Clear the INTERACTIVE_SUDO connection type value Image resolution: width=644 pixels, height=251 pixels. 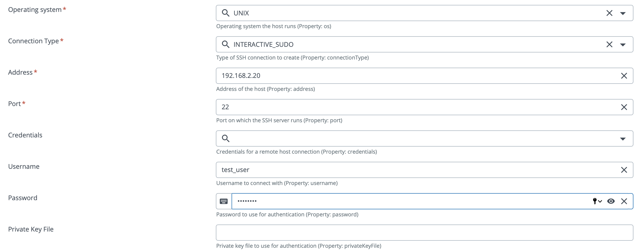[609, 44]
